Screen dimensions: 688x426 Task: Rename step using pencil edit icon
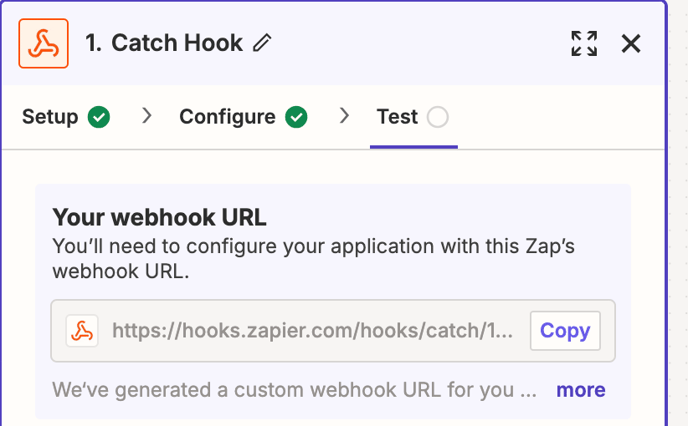[x=262, y=43]
